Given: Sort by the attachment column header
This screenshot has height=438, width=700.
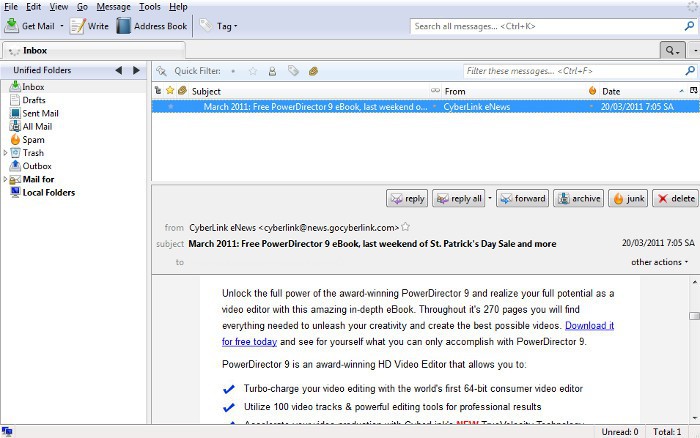Looking at the screenshot, I should coord(182,91).
